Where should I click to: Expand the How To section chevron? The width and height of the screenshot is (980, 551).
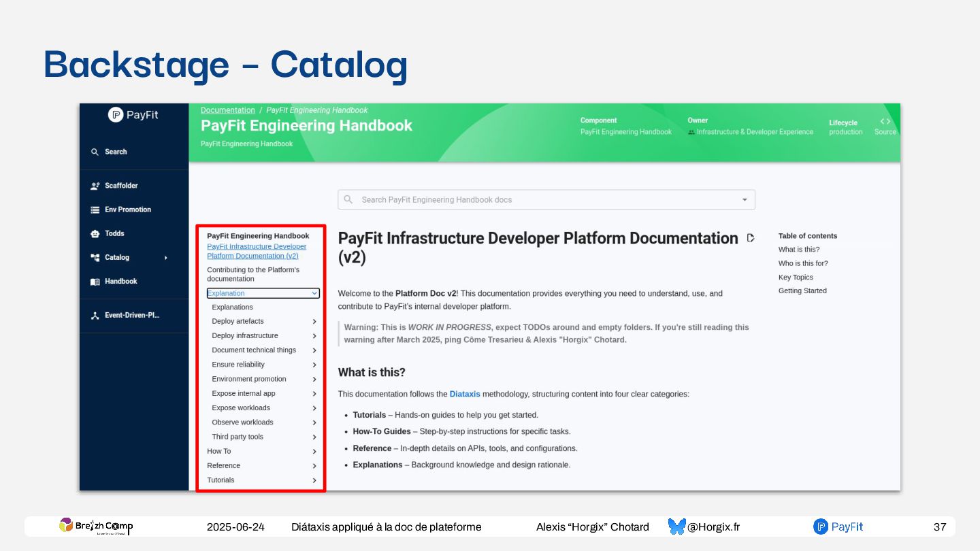[314, 452]
